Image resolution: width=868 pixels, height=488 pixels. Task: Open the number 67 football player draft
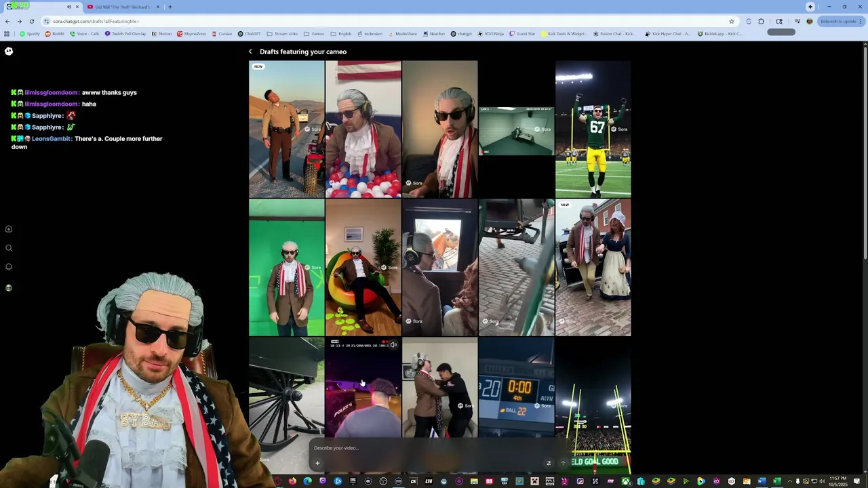pyautogui.click(x=593, y=129)
